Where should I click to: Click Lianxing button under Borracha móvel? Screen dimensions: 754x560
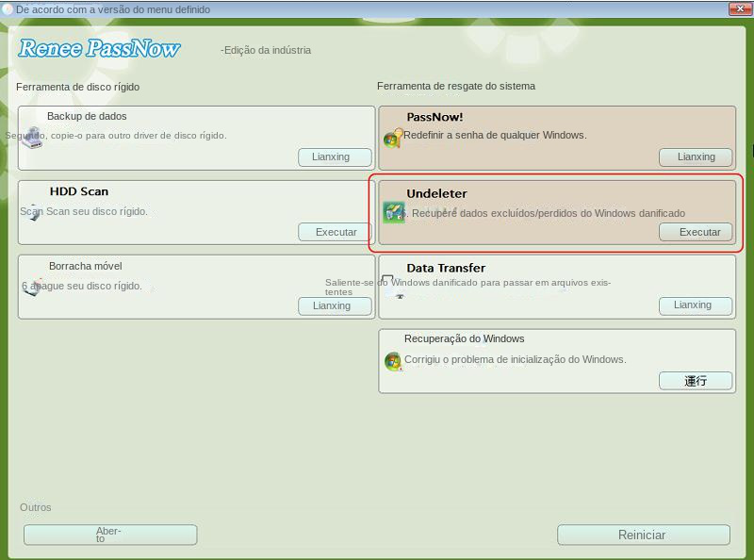coord(335,306)
